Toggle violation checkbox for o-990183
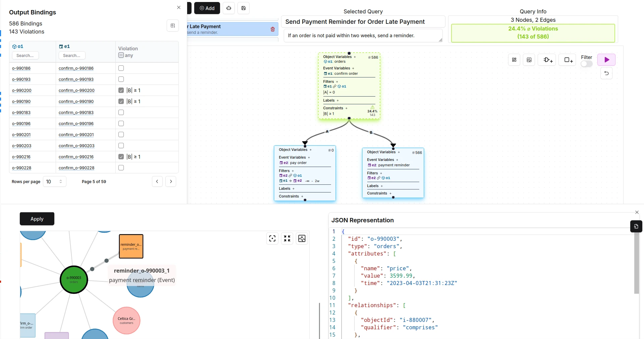The image size is (644, 339). [121, 112]
